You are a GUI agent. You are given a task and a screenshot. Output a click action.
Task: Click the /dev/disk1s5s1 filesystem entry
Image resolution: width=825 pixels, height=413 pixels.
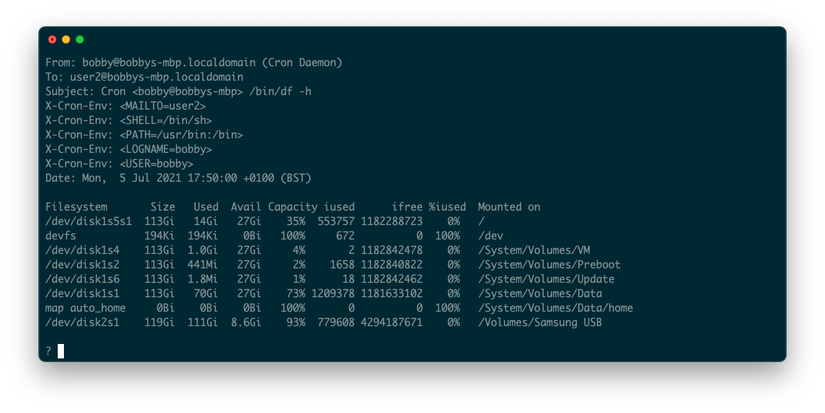point(88,221)
